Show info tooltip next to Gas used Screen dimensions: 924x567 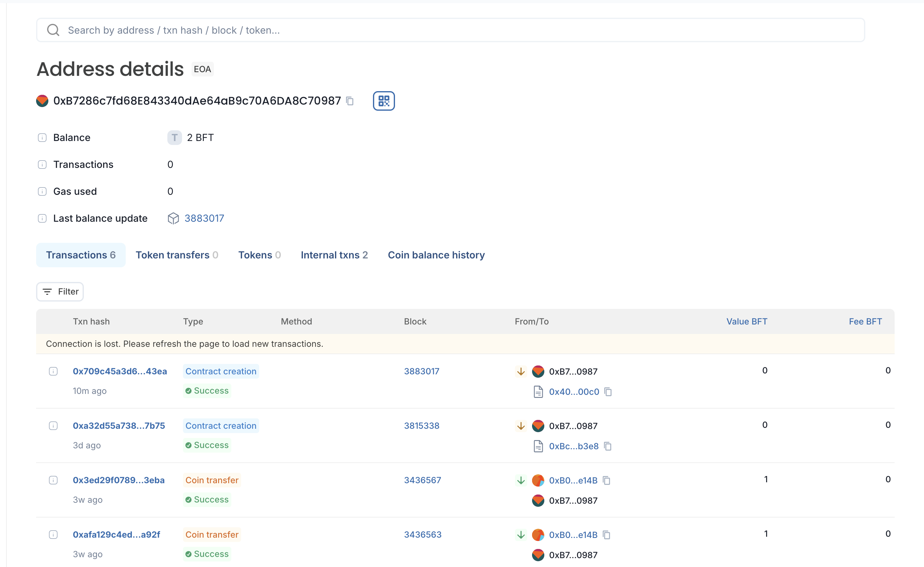42,192
